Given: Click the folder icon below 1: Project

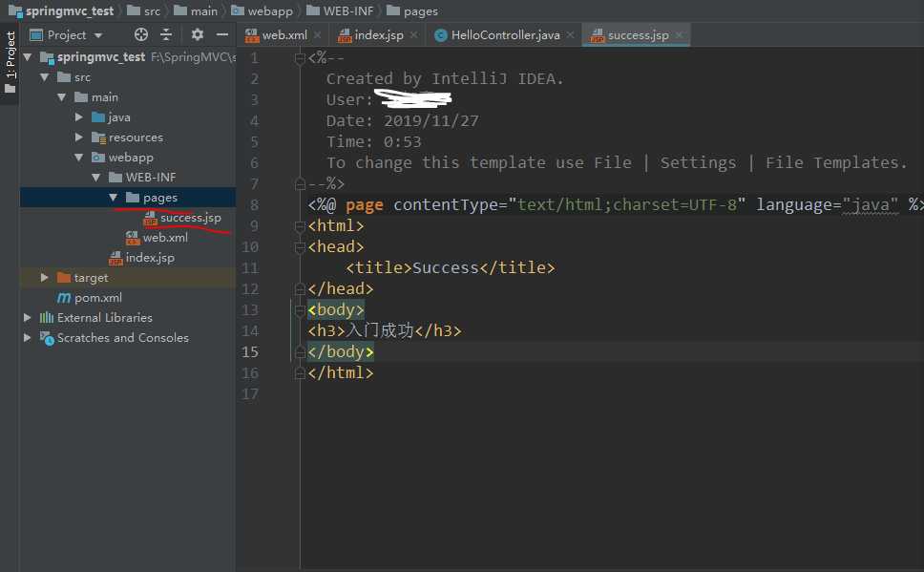Looking at the screenshot, I should (x=10, y=89).
